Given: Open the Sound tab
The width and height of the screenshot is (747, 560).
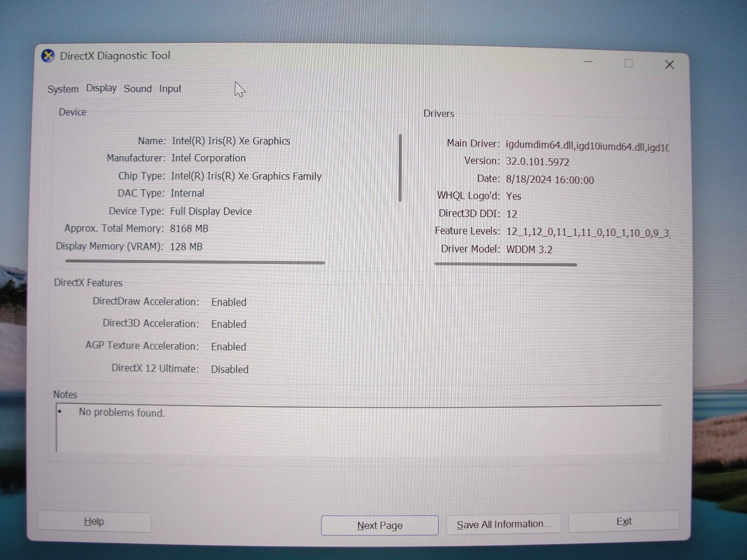Looking at the screenshot, I should (138, 89).
